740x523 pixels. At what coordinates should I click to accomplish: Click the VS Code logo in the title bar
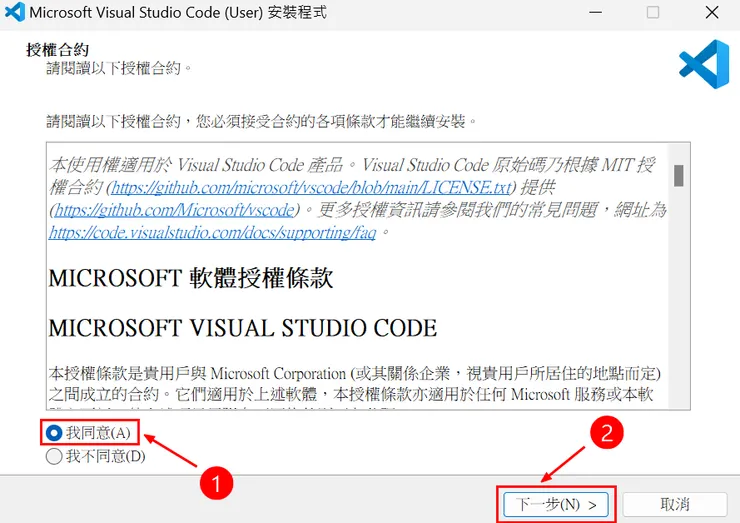15,12
